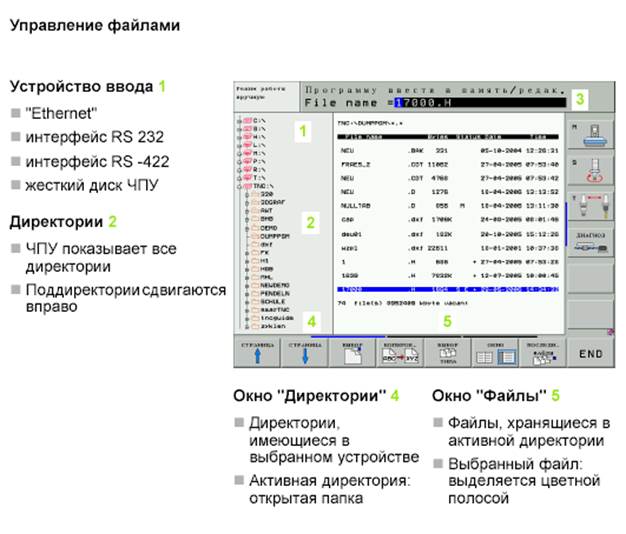The image size is (626, 534).
Task: Expand the smarTNC folder node
Action: (x=247, y=310)
